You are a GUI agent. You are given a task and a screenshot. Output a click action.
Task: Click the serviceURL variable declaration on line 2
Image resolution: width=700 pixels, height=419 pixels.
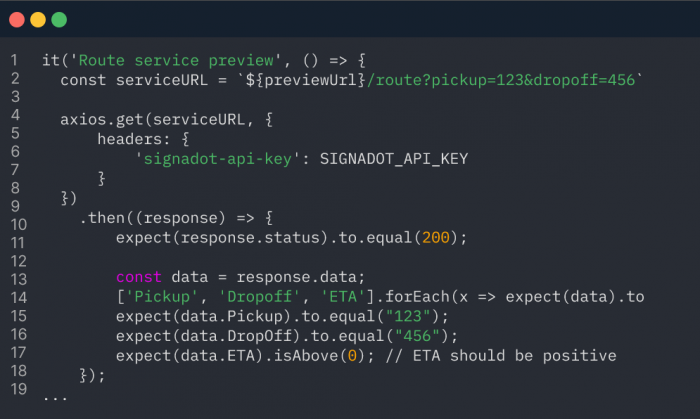tap(162, 80)
